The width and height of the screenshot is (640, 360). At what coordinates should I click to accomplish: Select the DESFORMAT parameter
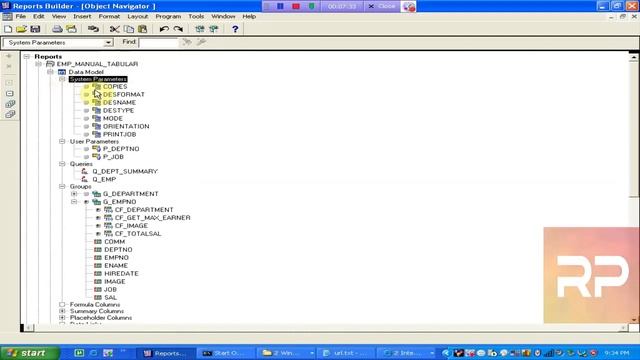pos(124,94)
